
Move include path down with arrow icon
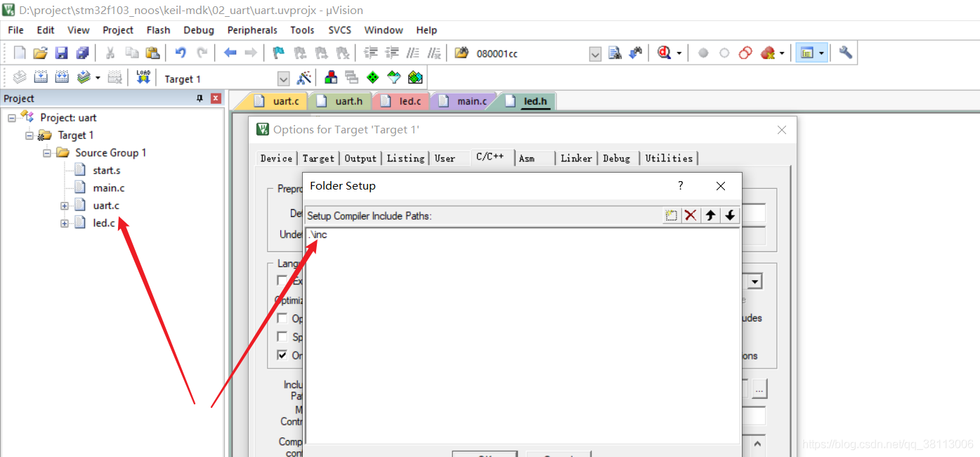[x=730, y=216]
